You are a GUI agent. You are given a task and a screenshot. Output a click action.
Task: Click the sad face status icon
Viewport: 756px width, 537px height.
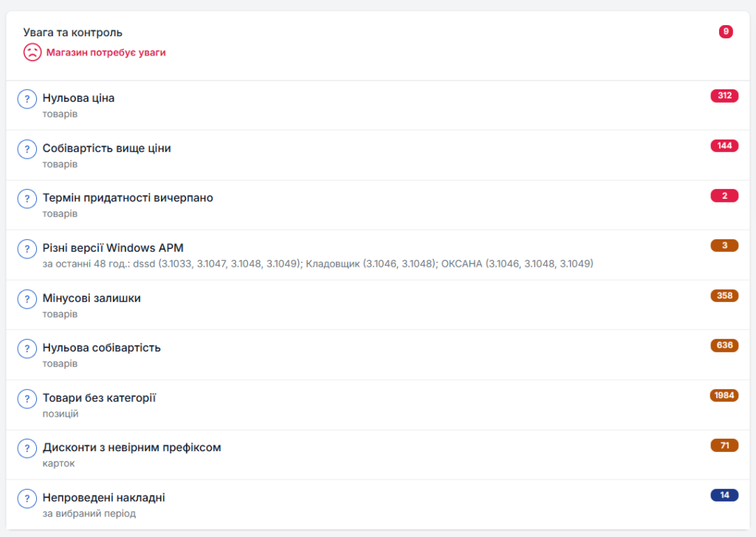pos(32,52)
